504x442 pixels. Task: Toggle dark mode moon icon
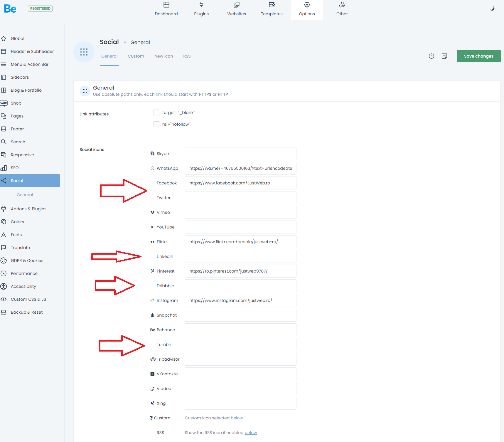(x=492, y=9)
